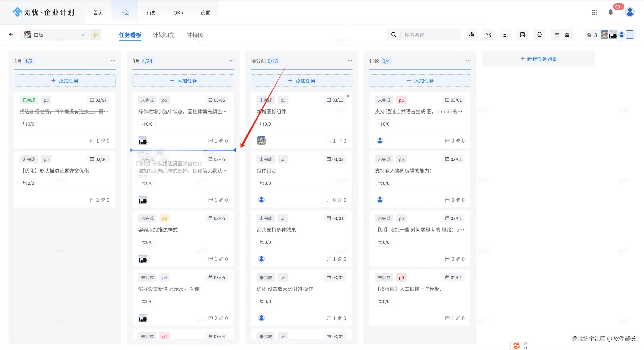The image size is (644, 350).
Task: Open the apps grid icon
Action: (x=595, y=12)
